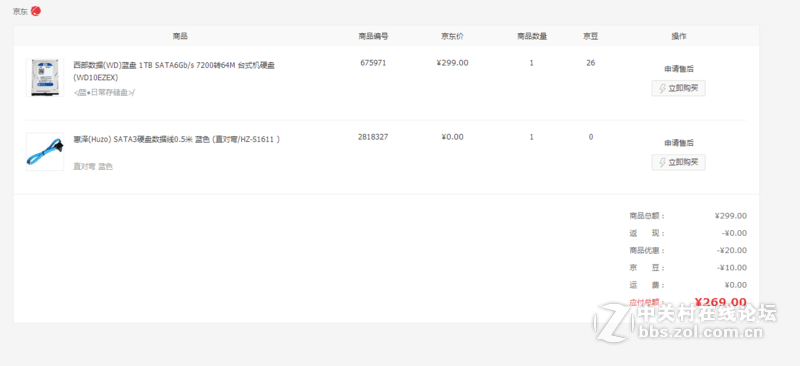Viewport: 800px width, 366px height.
Task: Open the Huzo SATA3 cable product link
Action: click(177, 139)
